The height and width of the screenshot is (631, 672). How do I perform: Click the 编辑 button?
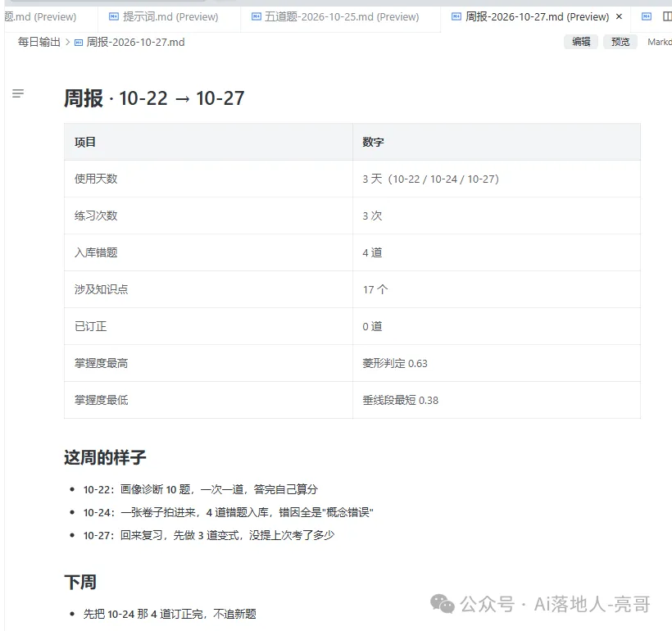pyautogui.click(x=581, y=42)
